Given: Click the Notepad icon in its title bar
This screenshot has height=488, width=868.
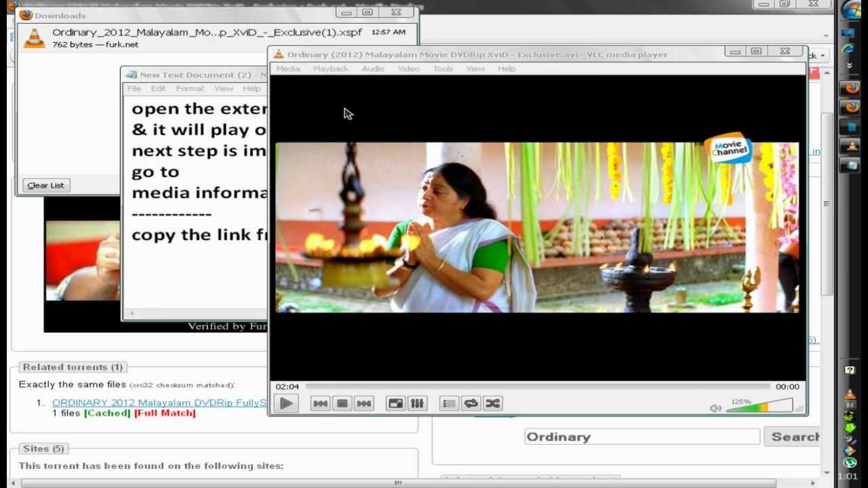Looking at the screenshot, I should (130, 75).
